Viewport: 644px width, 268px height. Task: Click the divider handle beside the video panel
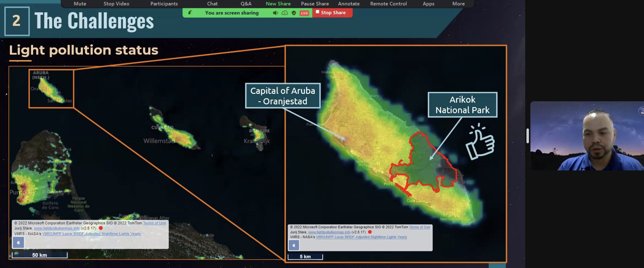(x=527, y=136)
